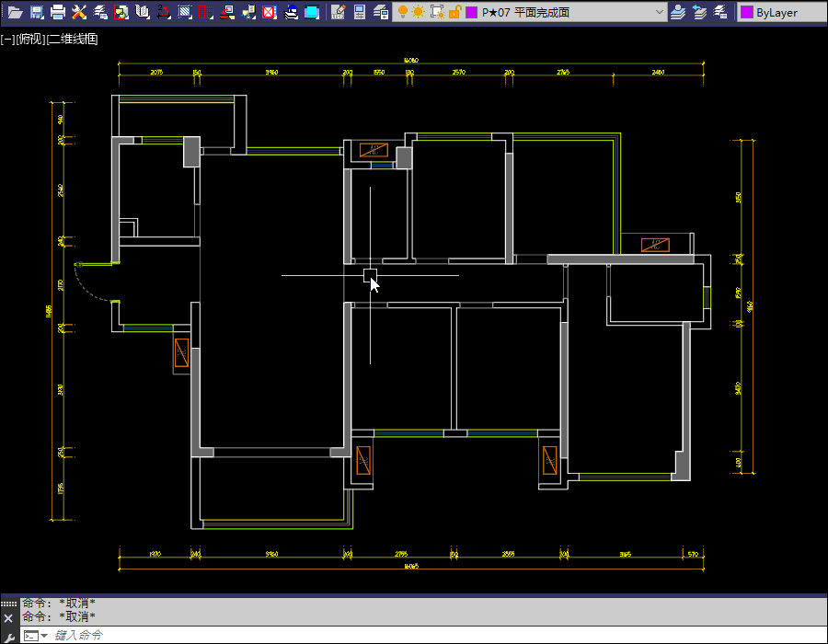
Task: Open the 二维线框 visual style menu
Action: [x=73, y=40]
